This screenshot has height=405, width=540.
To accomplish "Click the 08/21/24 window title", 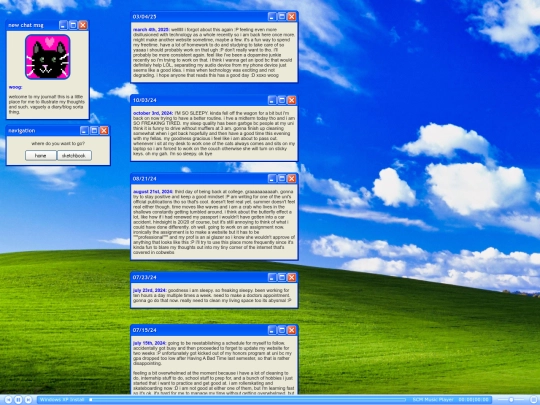I will click(x=145, y=178).
